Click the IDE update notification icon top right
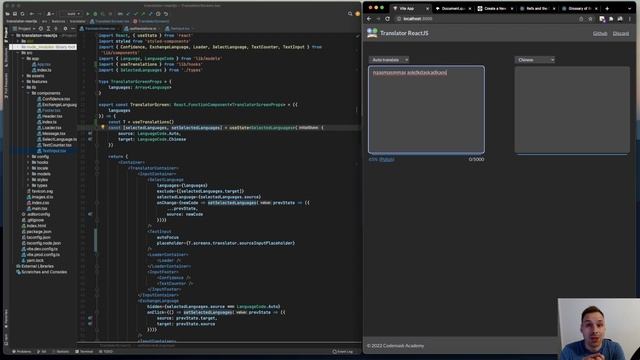This screenshot has height=360, width=640. pyautogui.click(x=358, y=14)
